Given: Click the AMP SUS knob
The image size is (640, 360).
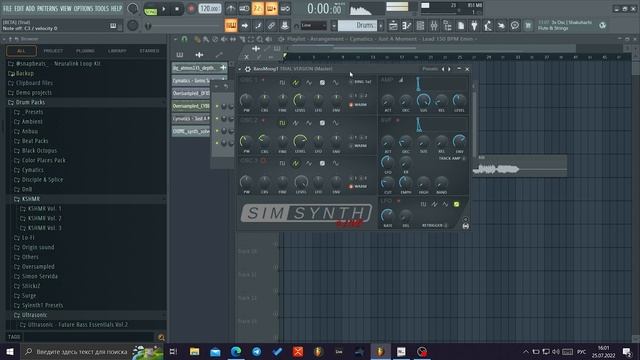Looking at the screenshot, I should pos(423,100).
